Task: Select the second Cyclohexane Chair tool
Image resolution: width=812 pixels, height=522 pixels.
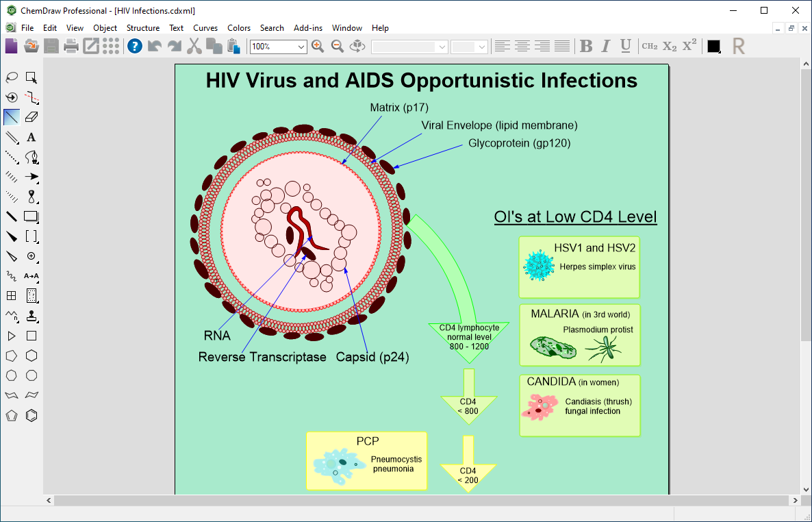Action: (31, 395)
